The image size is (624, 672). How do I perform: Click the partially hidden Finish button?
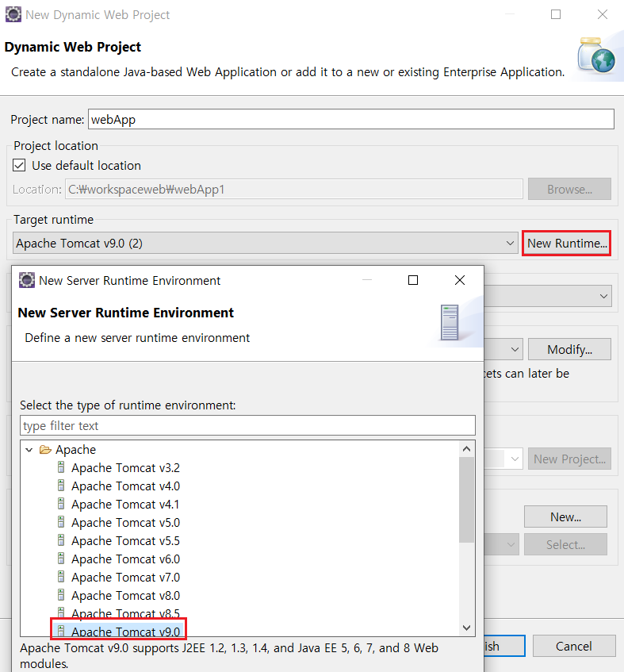click(x=504, y=646)
